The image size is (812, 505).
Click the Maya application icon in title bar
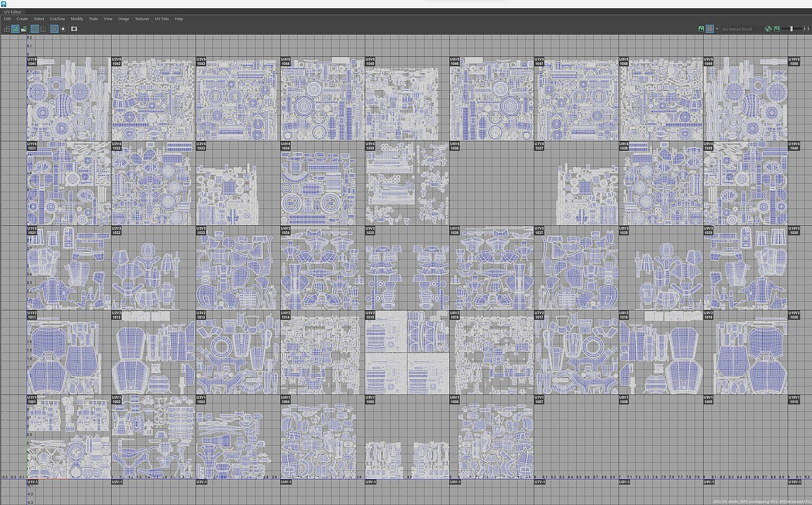4,3
